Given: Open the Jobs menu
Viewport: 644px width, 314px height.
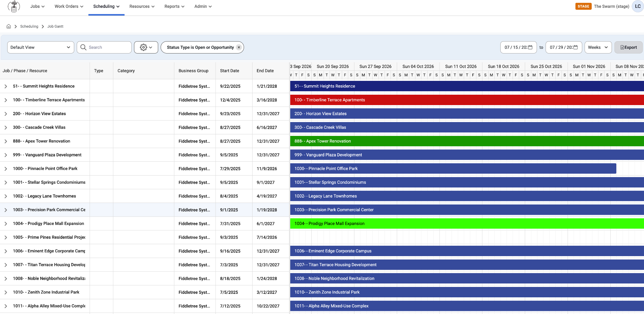Looking at the screenshot, I should [x=37, y=6].
